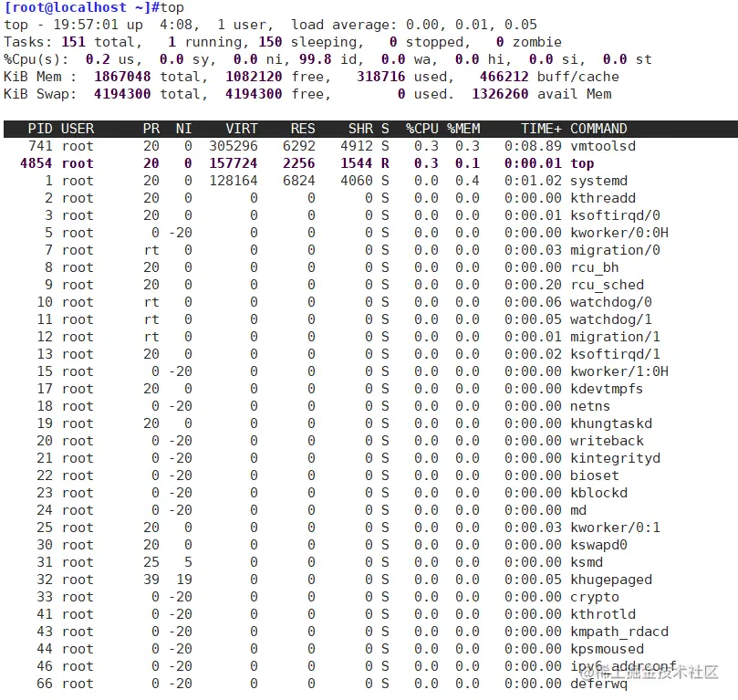Click the priority 39 of khugepaged

pos(151,580)
